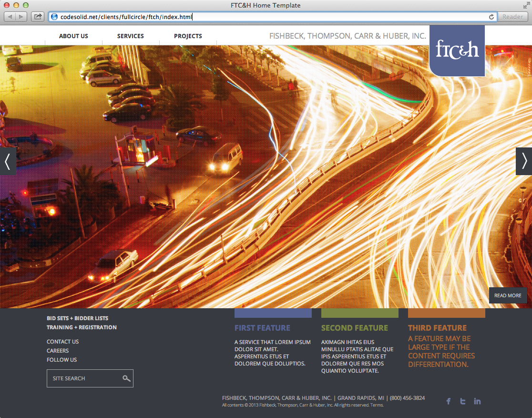Open the Twitter social icon
532x418 pixels.
click(462, 401)
